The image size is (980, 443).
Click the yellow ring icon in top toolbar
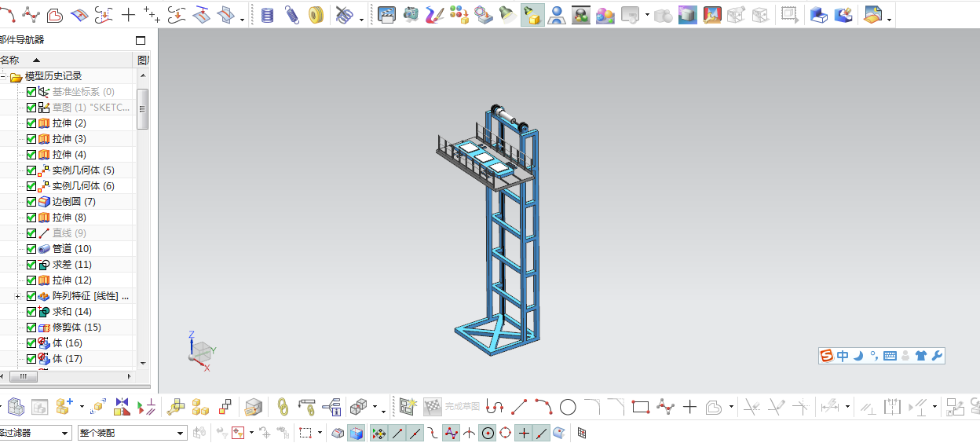click(x=316, y=14)
